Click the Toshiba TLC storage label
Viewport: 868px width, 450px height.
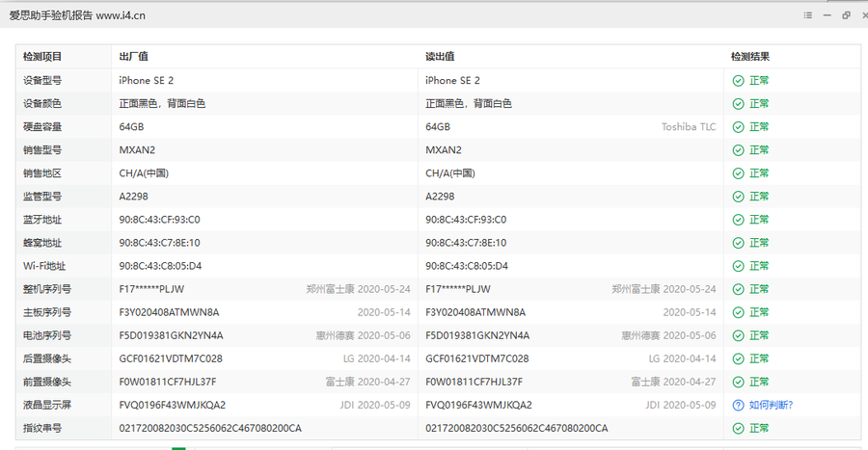689,127
